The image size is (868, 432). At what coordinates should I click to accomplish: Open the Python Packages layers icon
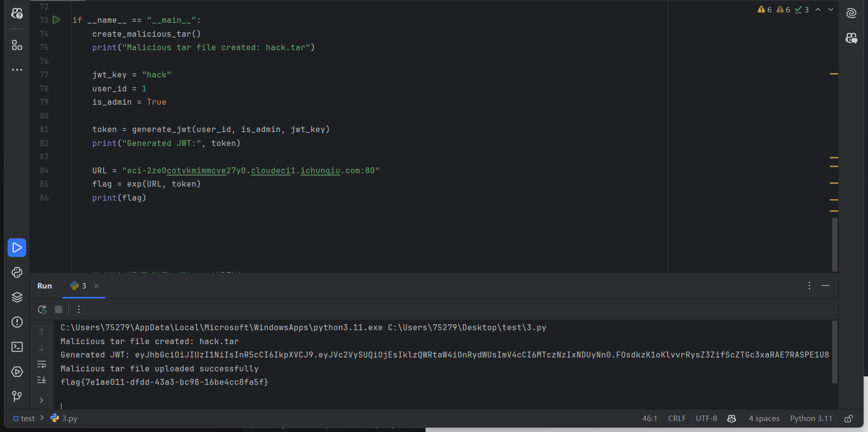coord(17,297)
